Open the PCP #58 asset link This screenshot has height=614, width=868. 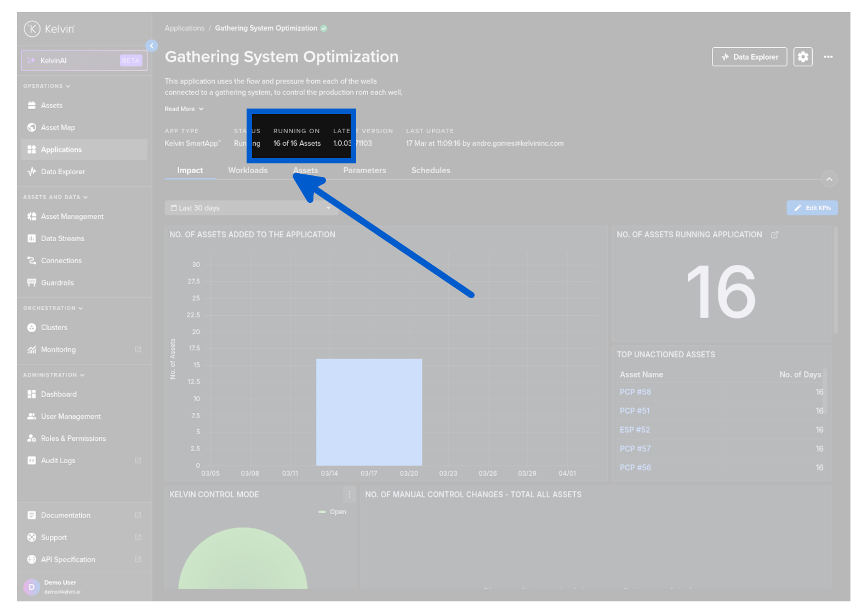(x=635, y=392)
